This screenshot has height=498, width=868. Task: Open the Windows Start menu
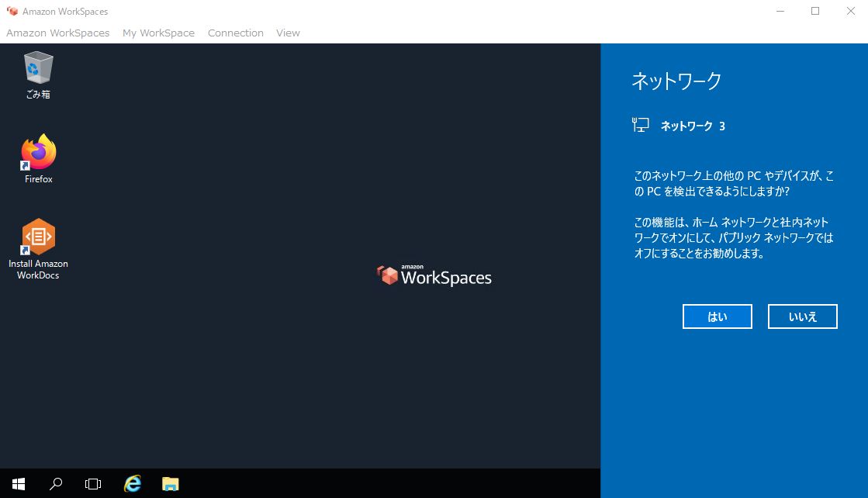coord(19,484)
